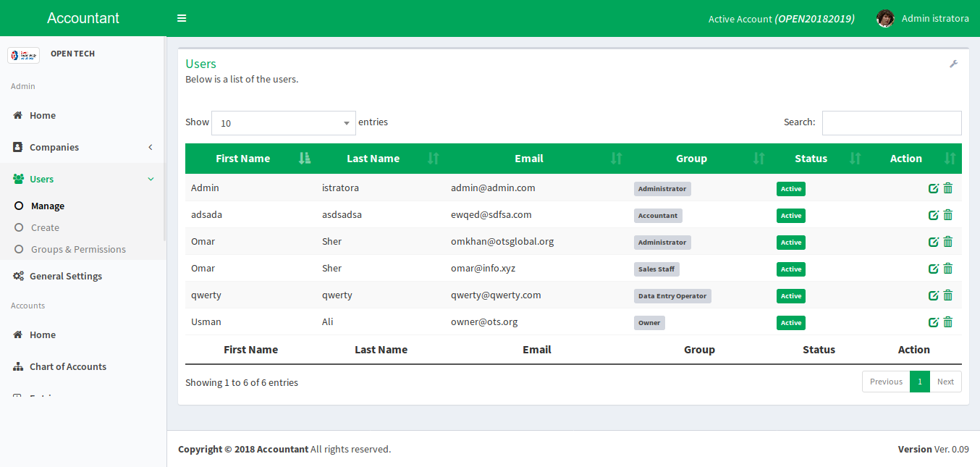
Task: Click the Data Entry Operator badge
Action: [672, 296]
